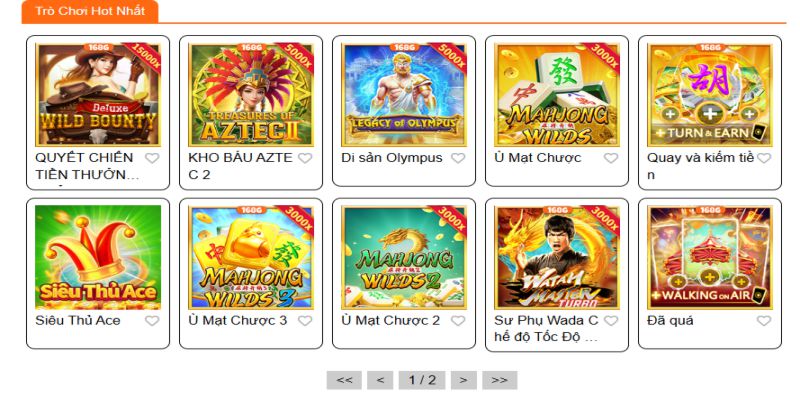Viewport: 800px width, 400px height.
Task: Open the Trò Chơi Hot Nhất tab
Action: (x=90, y=11)
